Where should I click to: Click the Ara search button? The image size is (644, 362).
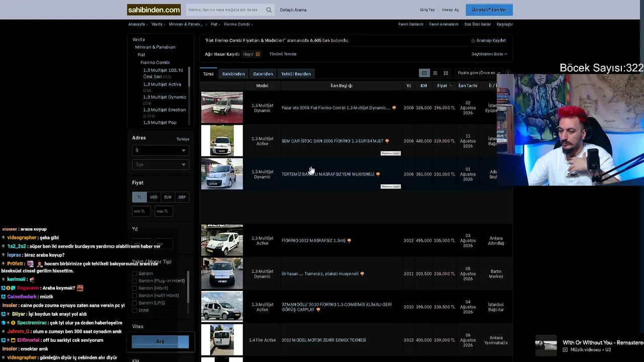[160, 342]
